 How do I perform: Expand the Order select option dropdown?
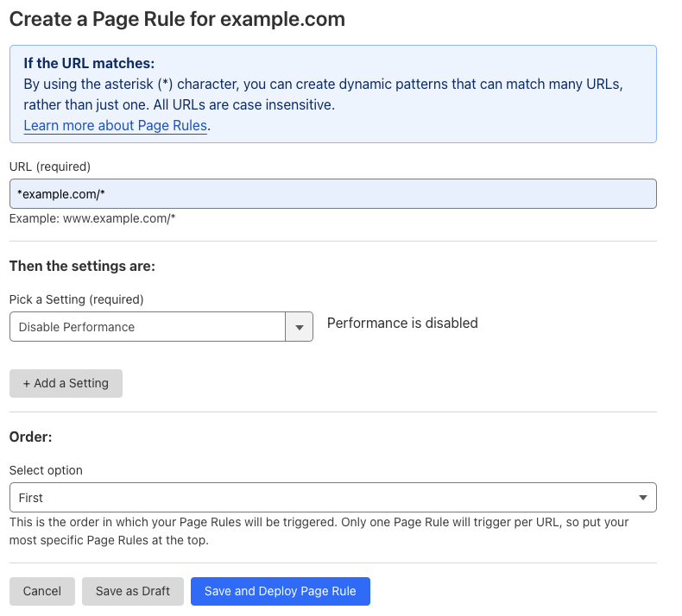tap(332, 498)
